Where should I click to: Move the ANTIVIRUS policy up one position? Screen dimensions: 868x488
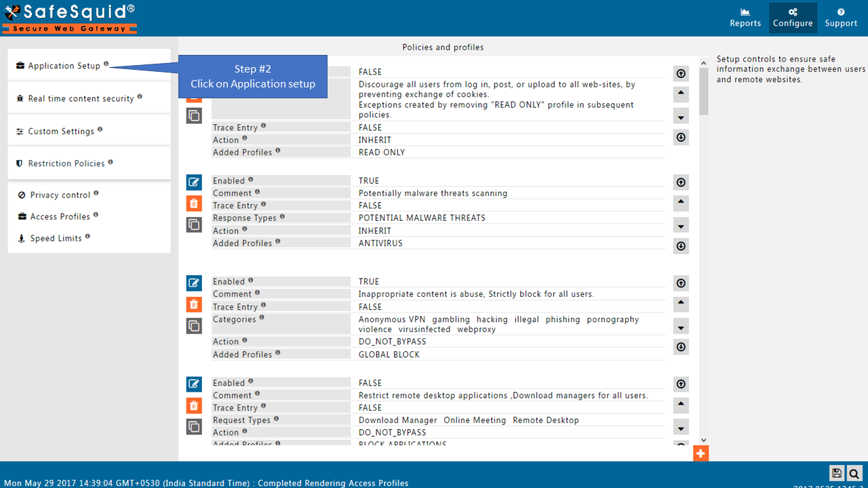coord(681,203)
